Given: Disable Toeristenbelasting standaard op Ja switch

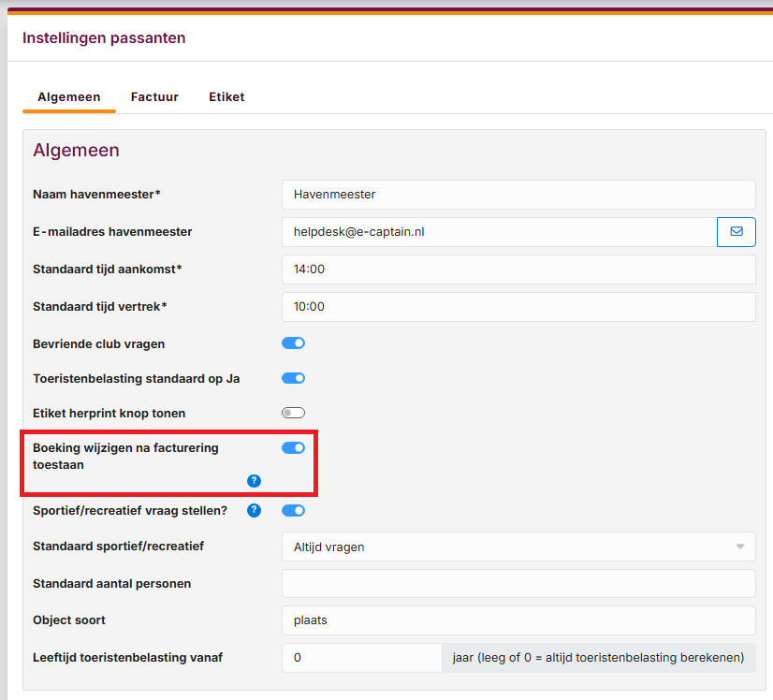Looking at the screenshot, I should pos(294,378).
